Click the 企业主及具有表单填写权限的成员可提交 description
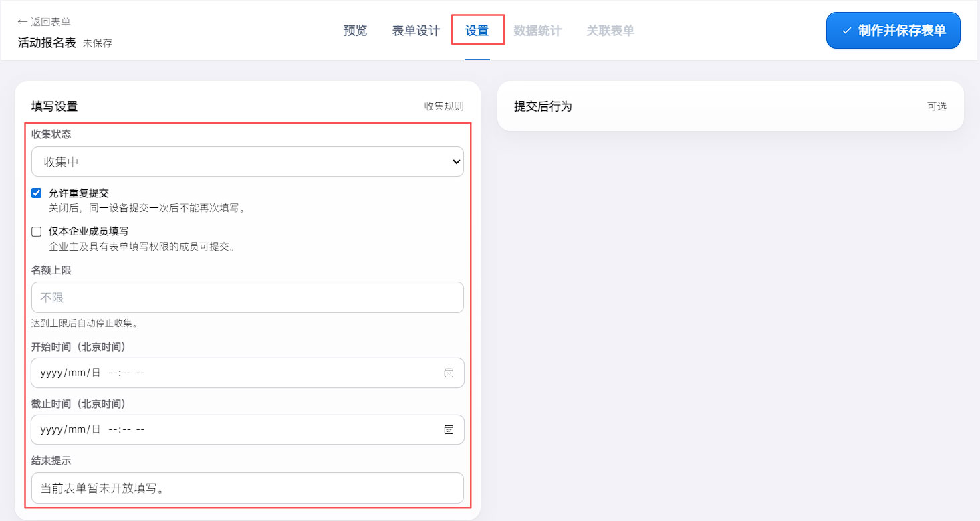Image resolution: width=980 pixels, height=521 pixels. pos(142,247)
